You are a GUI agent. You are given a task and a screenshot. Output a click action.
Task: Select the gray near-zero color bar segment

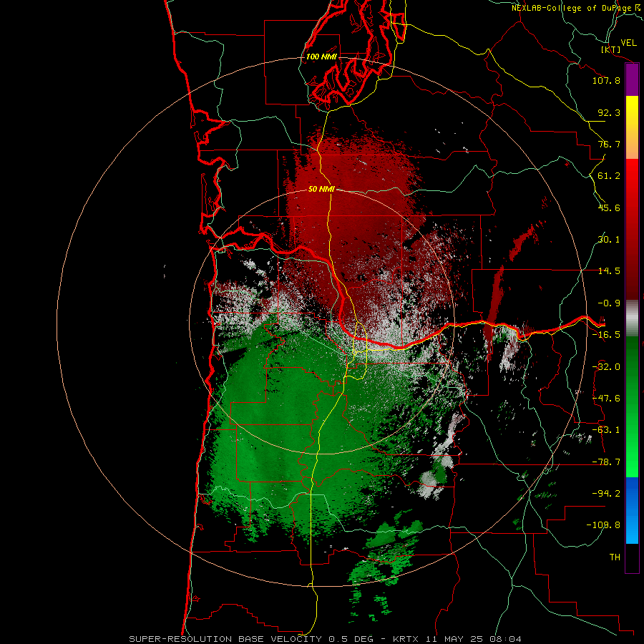(632, 318)
